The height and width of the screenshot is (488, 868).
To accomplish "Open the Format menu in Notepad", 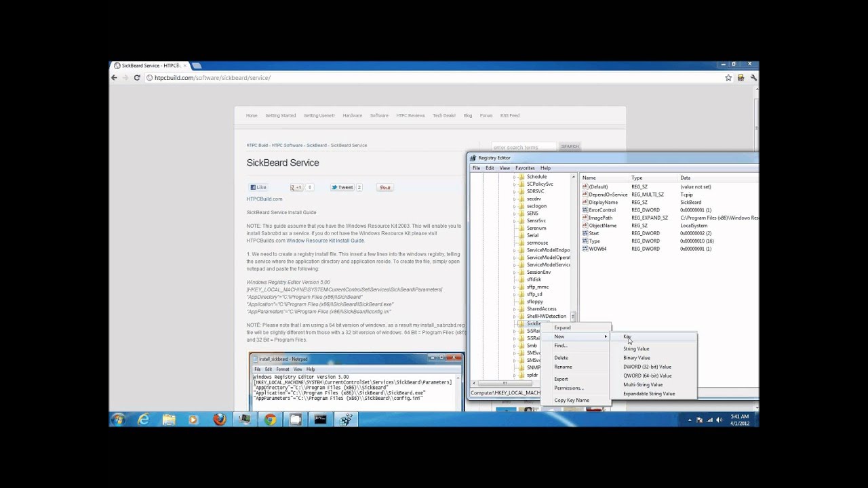I will point(282,369).
